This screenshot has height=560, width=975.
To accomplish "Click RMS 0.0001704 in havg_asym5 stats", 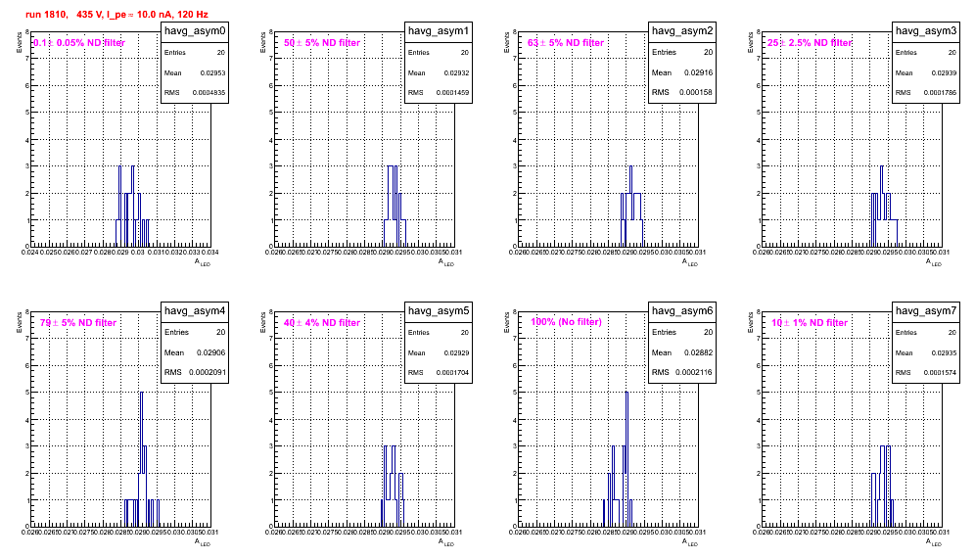I will coord(439,373).
